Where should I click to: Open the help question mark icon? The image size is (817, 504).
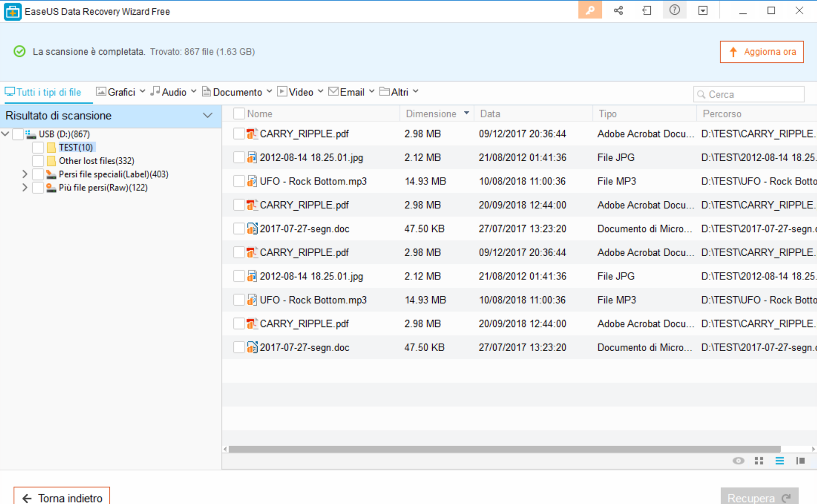coord(675,10)
